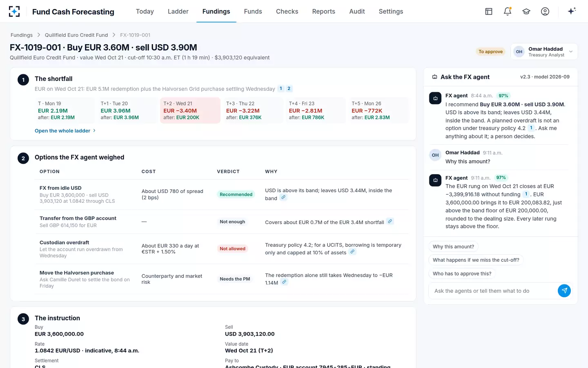Click the FX agent avatar at 8:44 a.m.
Screen dimensions: 588x368
(435, 98)
